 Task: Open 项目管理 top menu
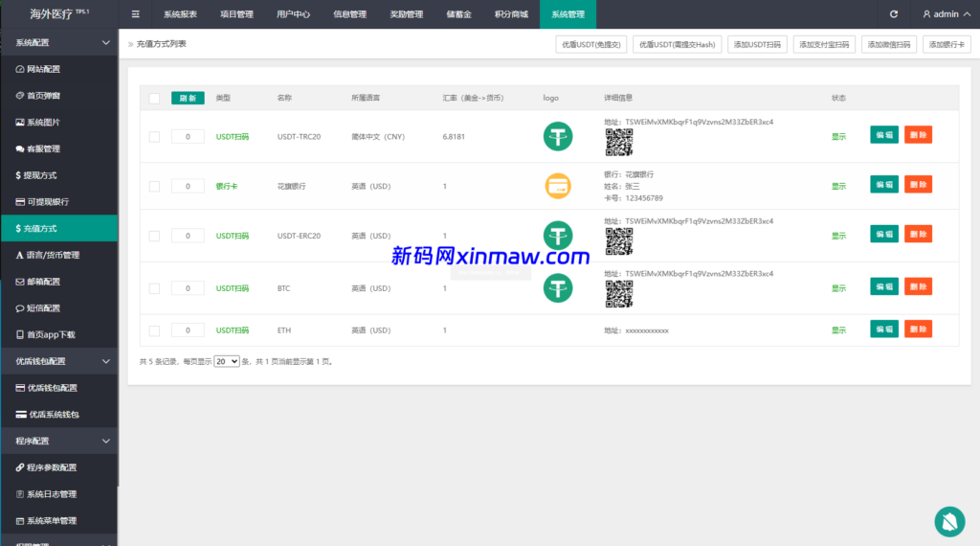(237, 13)
